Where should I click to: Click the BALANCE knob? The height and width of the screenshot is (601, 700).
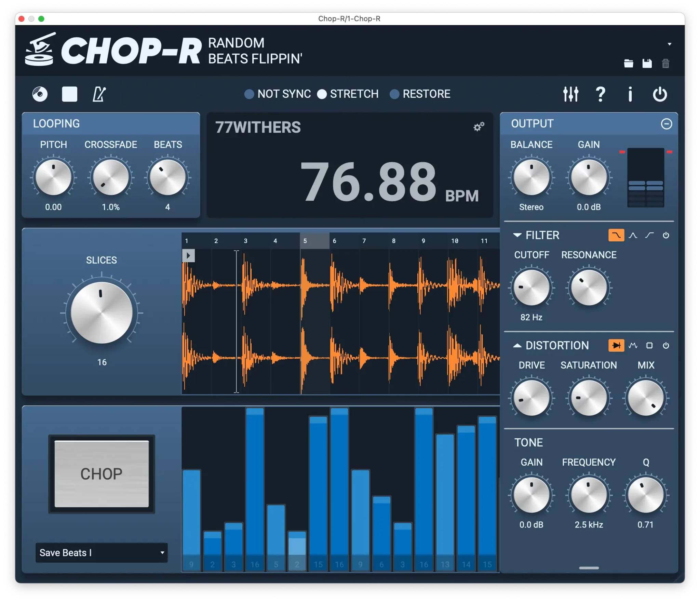[531, 177]
